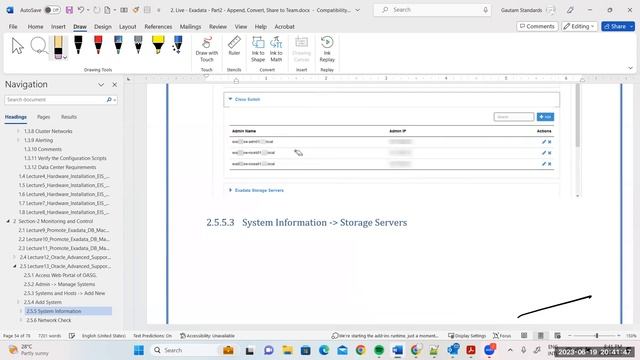Select the Action Pen with sparkles

click(178, 45)
